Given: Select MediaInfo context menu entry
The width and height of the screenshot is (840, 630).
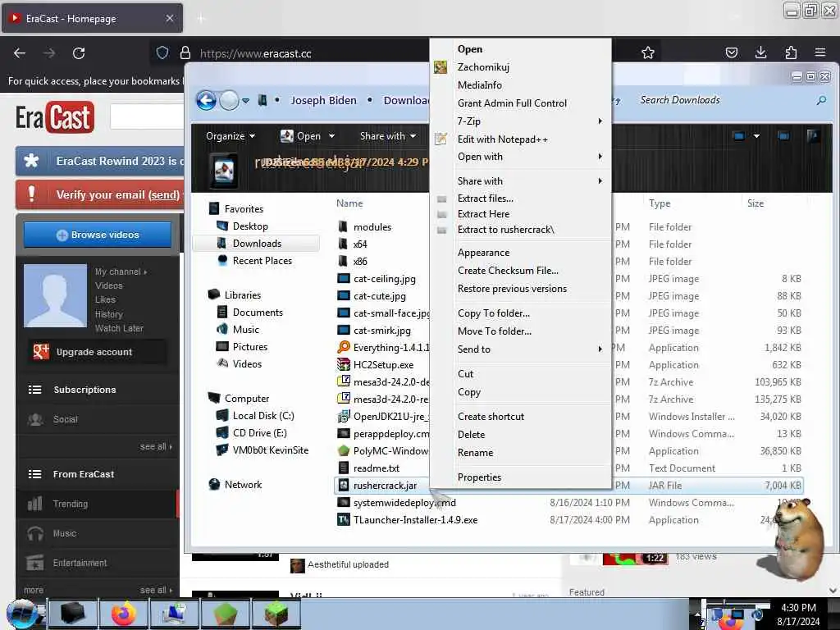Looking at the screenshot, I should coord(479,85).
